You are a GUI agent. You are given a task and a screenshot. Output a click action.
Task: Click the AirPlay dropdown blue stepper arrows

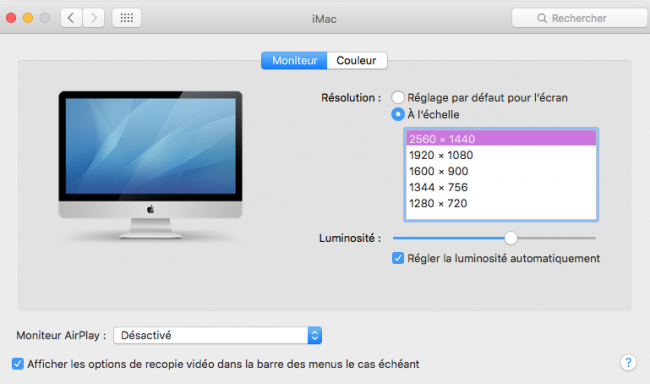(x=315, y=335)
